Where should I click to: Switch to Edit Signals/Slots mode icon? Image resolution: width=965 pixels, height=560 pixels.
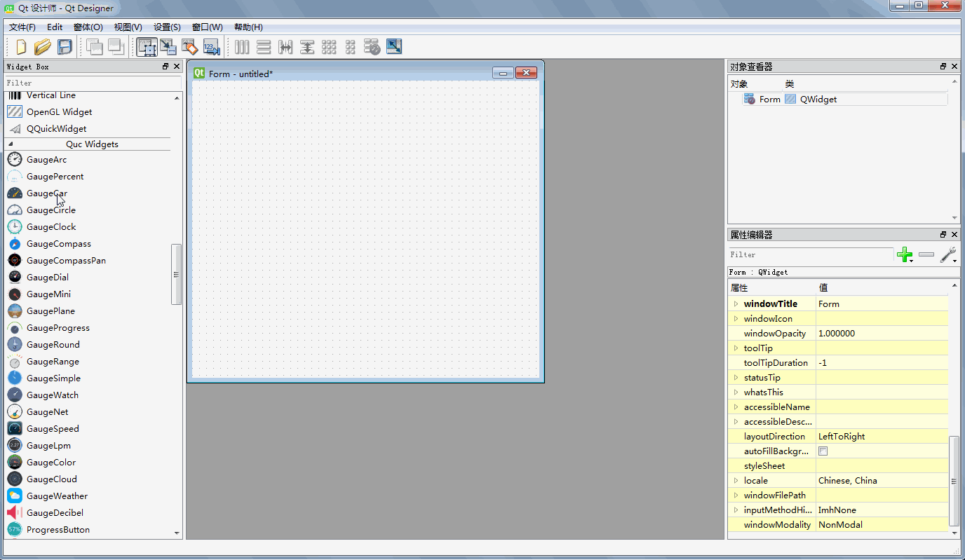[168, 47]
